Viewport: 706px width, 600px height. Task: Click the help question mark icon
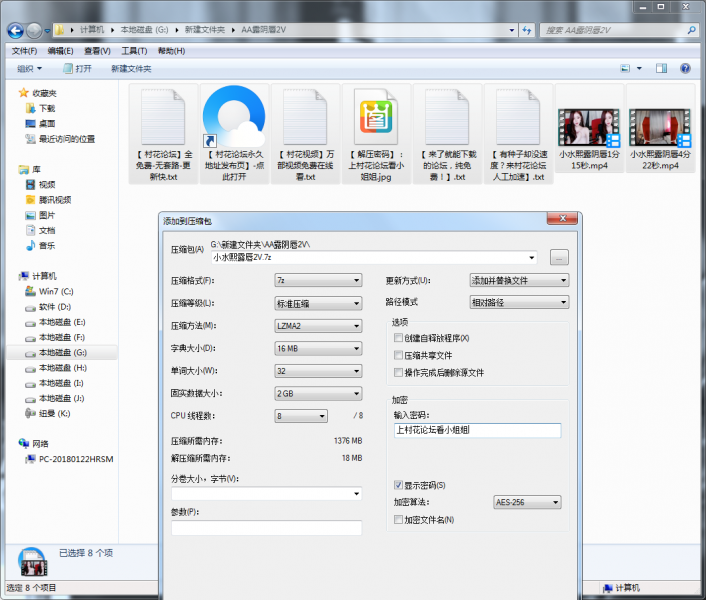click(x=685, y=69)
